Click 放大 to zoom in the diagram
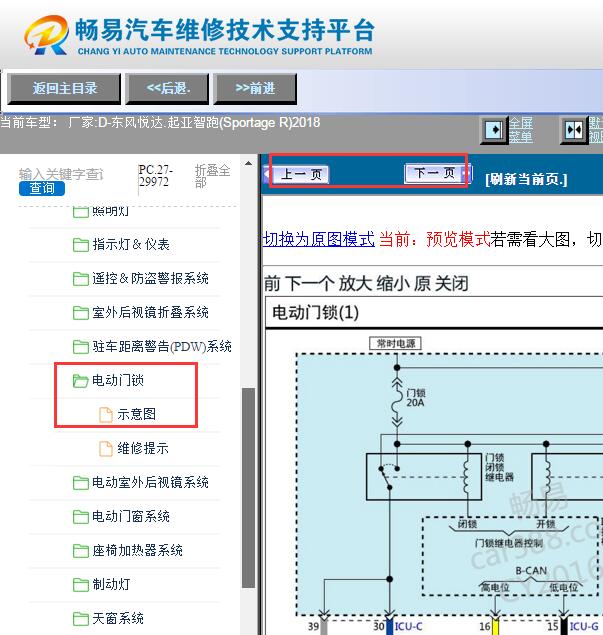 (x=355, y=283)
